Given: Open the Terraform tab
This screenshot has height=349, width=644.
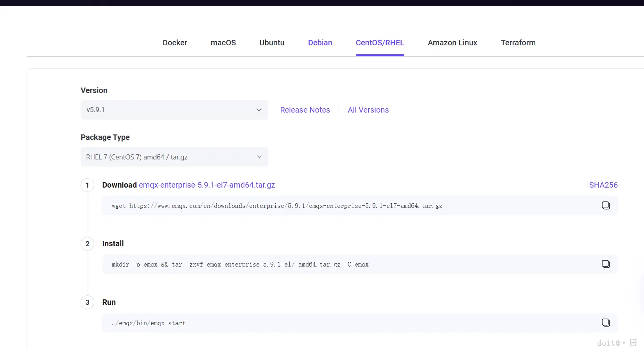Looking at the screenshot, I should tap(518, 43).
